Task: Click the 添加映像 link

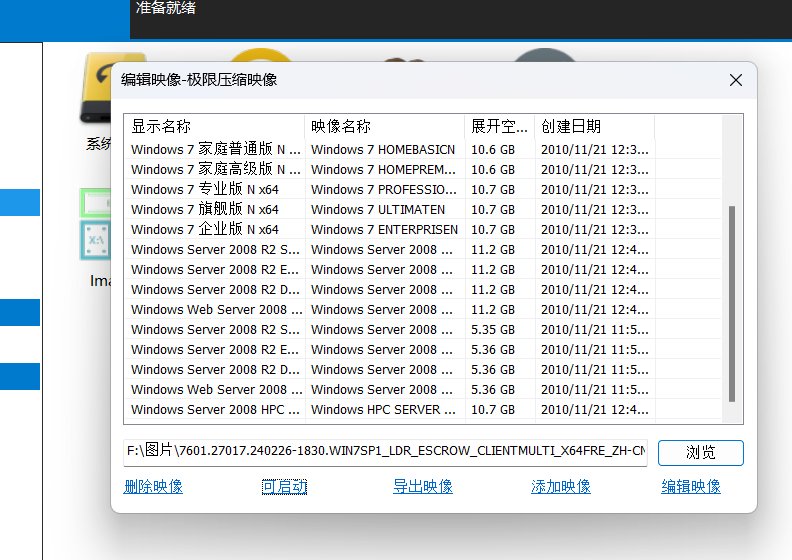Action: coord(561,487)
